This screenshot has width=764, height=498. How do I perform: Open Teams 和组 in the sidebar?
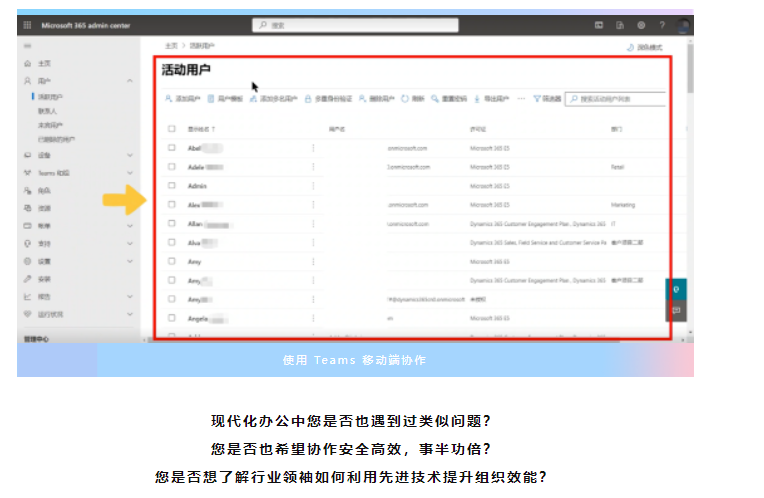click(x=54, y=173)
